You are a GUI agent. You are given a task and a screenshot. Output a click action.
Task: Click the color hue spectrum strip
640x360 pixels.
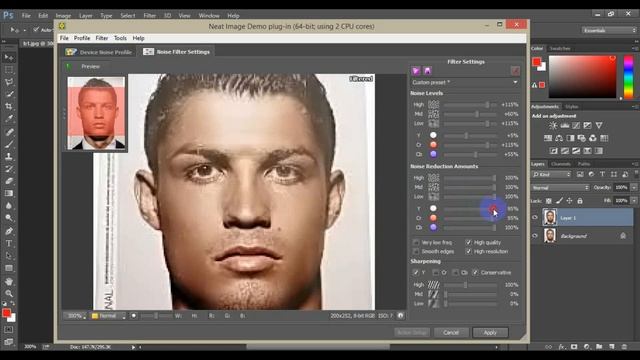(629, 77)
